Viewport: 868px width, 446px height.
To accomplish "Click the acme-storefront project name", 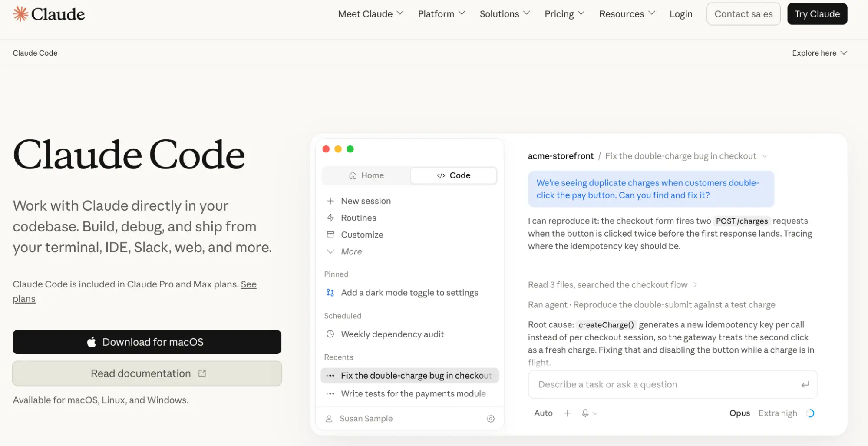I will click(561, 156).
